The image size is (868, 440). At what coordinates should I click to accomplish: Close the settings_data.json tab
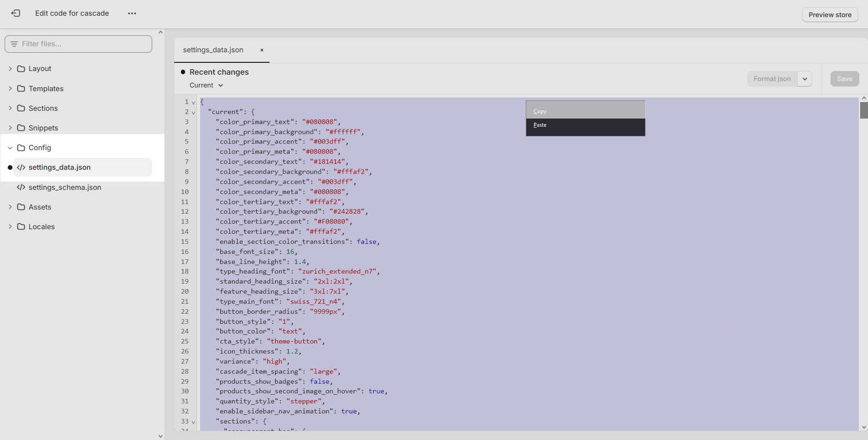click(x=262, y=50)
